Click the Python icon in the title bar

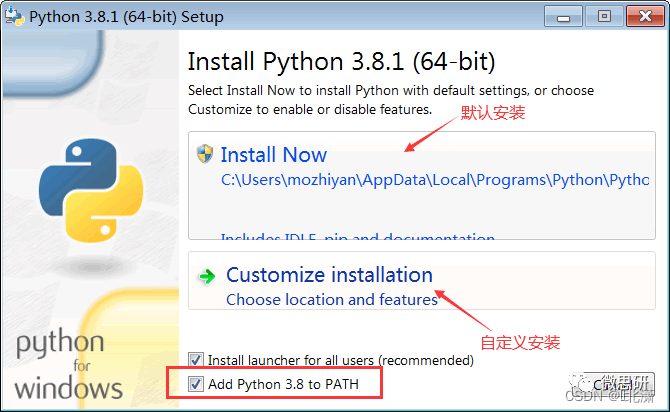(x=15, y=17)
